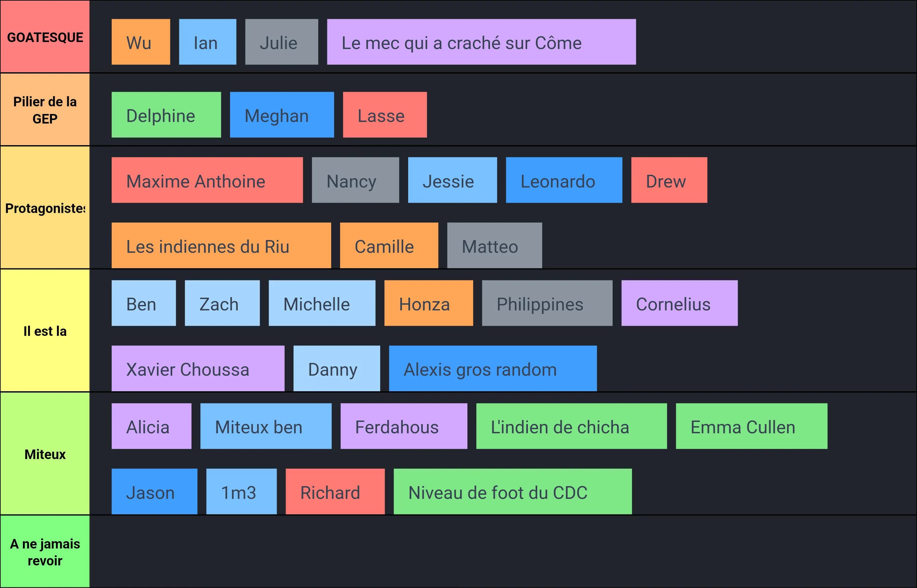917x588 pixels.
Task: Click the green Delphine tile
Action: (167, 115)
